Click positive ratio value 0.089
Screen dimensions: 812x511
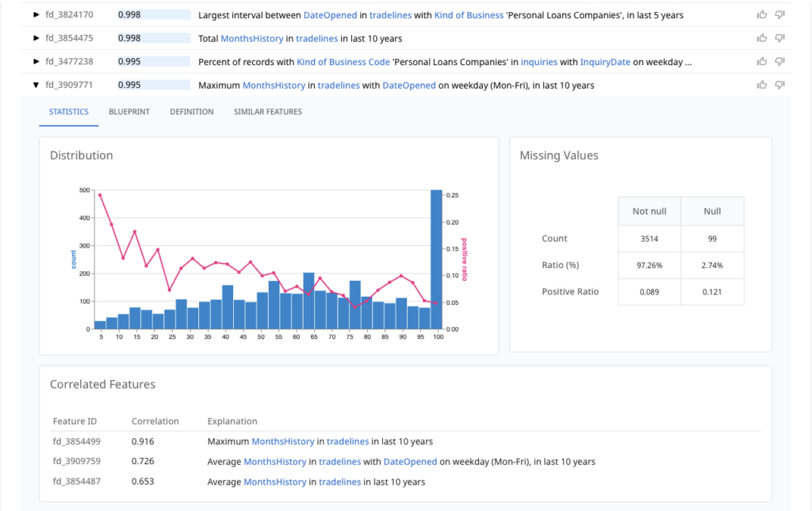click(x=649, y=292)
